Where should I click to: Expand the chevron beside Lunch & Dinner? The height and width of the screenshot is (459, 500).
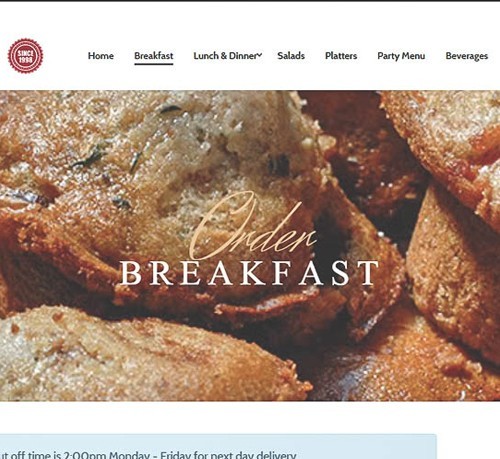coord(259,55)
